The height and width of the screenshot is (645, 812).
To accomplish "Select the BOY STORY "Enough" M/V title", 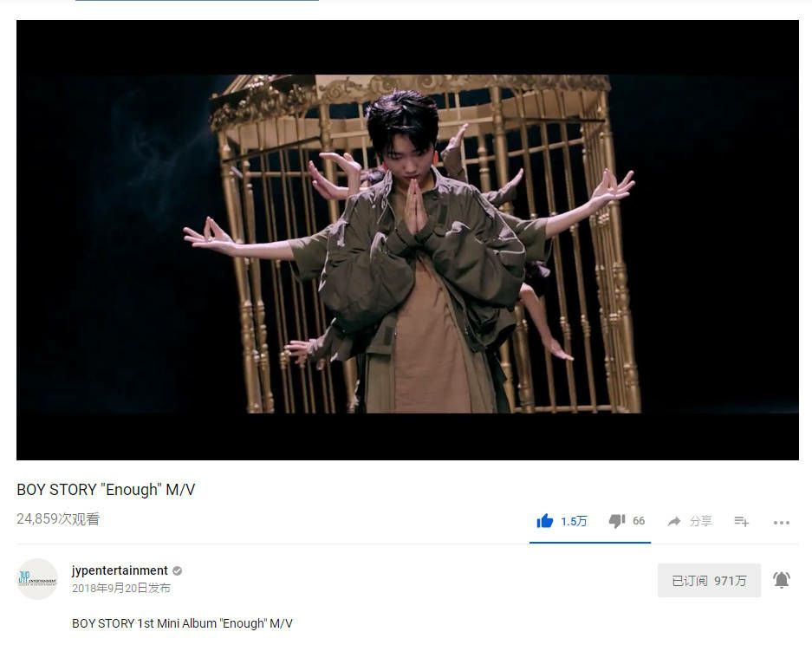I will (106, 490).
